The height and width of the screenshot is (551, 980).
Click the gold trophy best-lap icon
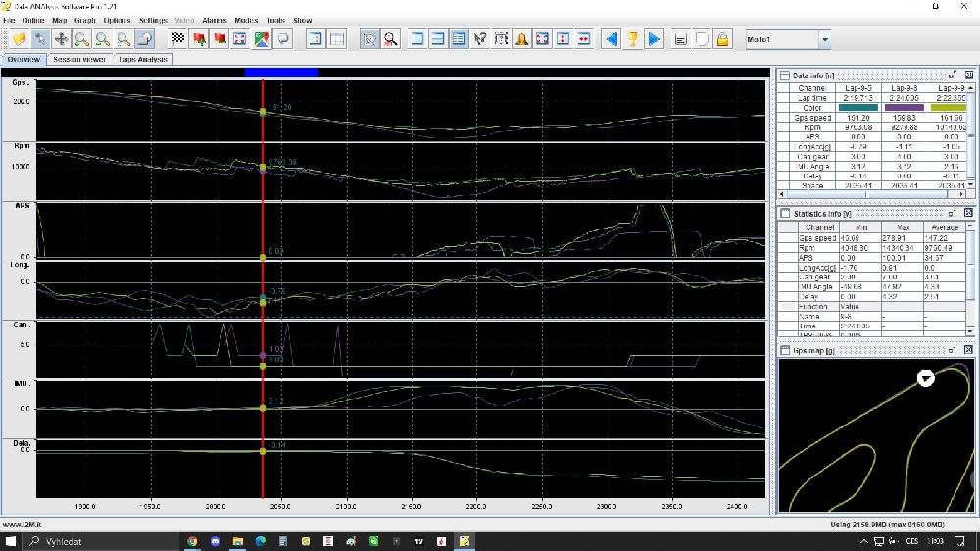pos(633,39)
